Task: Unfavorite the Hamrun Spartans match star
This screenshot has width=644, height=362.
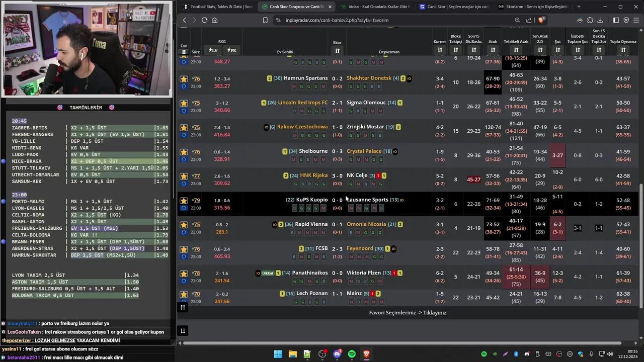Action: tap(184, 79)
